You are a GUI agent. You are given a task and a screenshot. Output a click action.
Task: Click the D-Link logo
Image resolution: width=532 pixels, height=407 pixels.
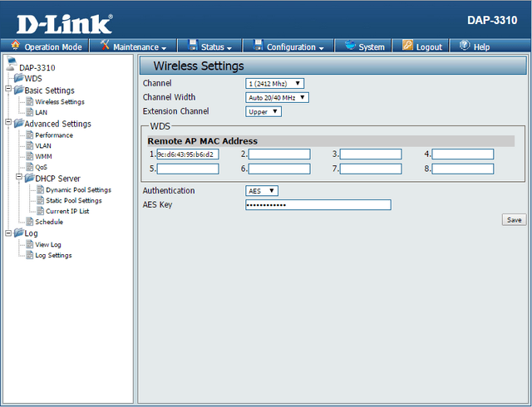pyautogui.click(x=65, y=24)
